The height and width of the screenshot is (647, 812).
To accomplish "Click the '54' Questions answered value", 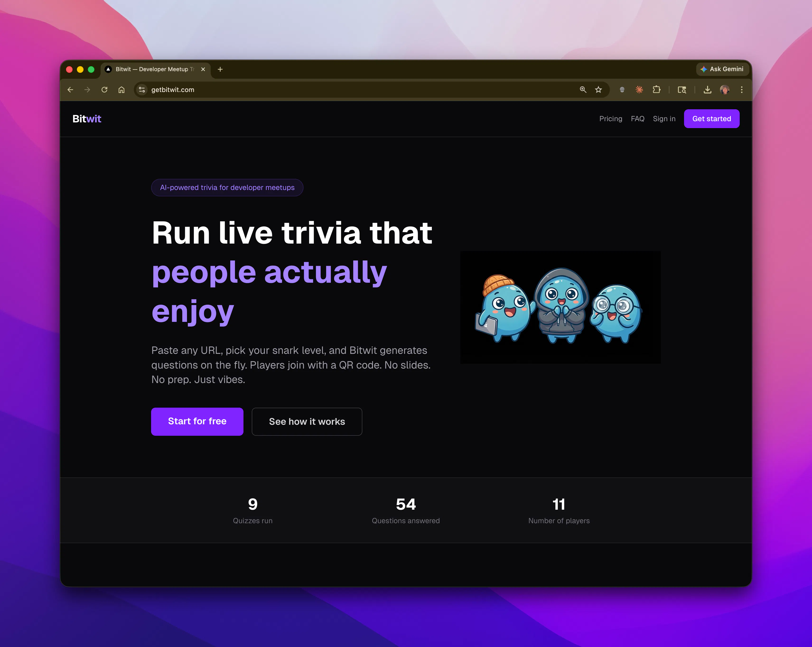I will tap(406, 504).
